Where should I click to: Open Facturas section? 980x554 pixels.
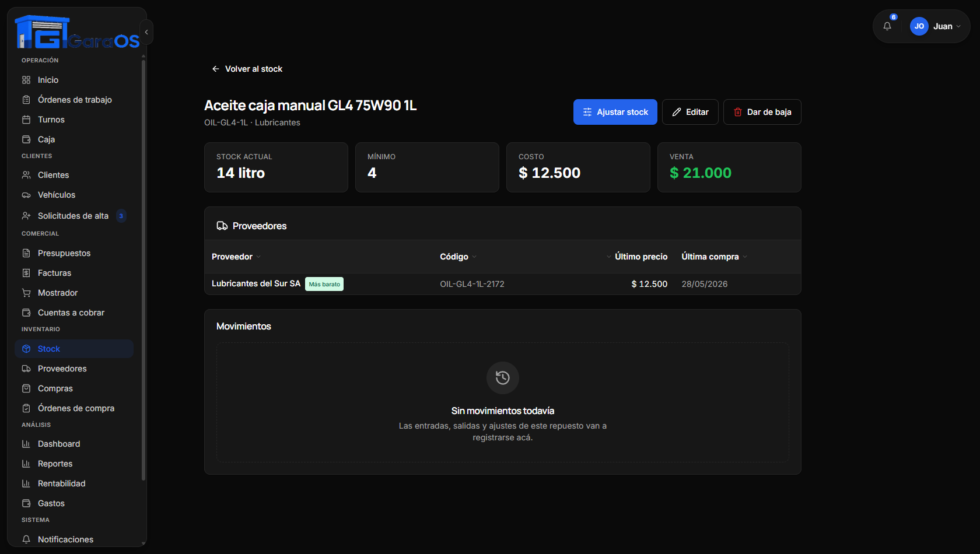(x=74, y=273)
